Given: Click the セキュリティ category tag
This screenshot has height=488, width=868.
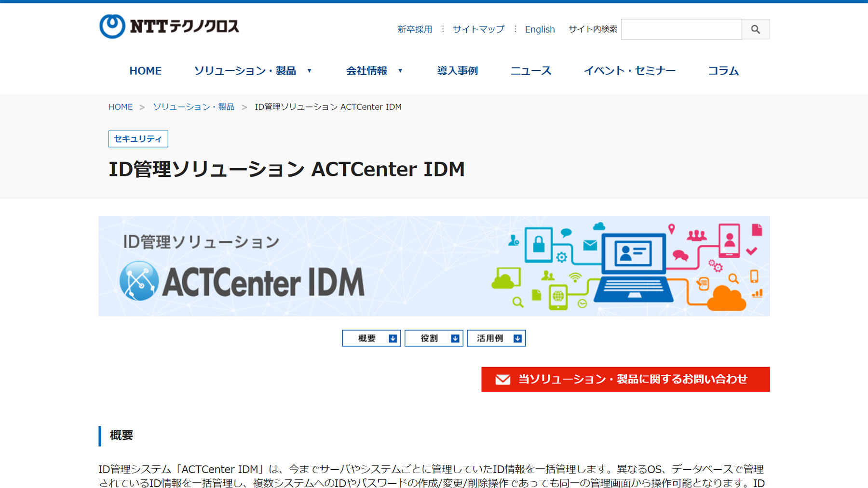Looking at the screenshot, I should tap(138, 139).
